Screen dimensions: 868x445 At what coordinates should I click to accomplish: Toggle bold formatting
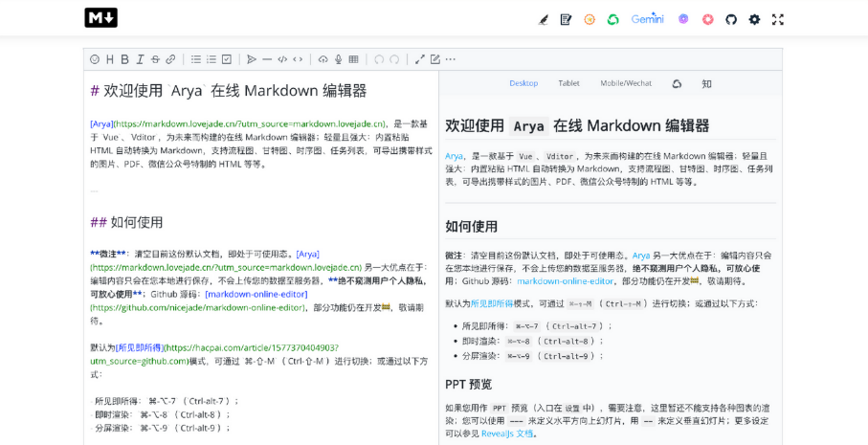pyautogui.click(x=125, y=59)
